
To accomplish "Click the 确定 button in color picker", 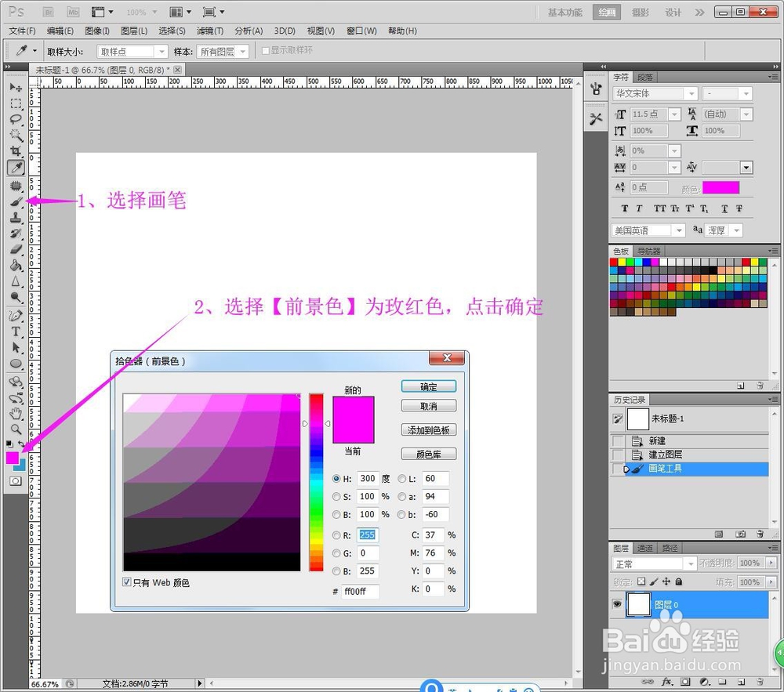I will click(429, 386).
